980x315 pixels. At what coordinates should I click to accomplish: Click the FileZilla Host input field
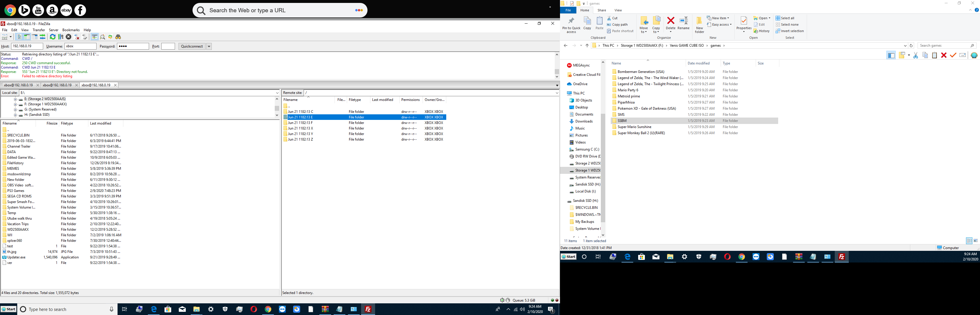pyautogui.click(x=27, y=46)
